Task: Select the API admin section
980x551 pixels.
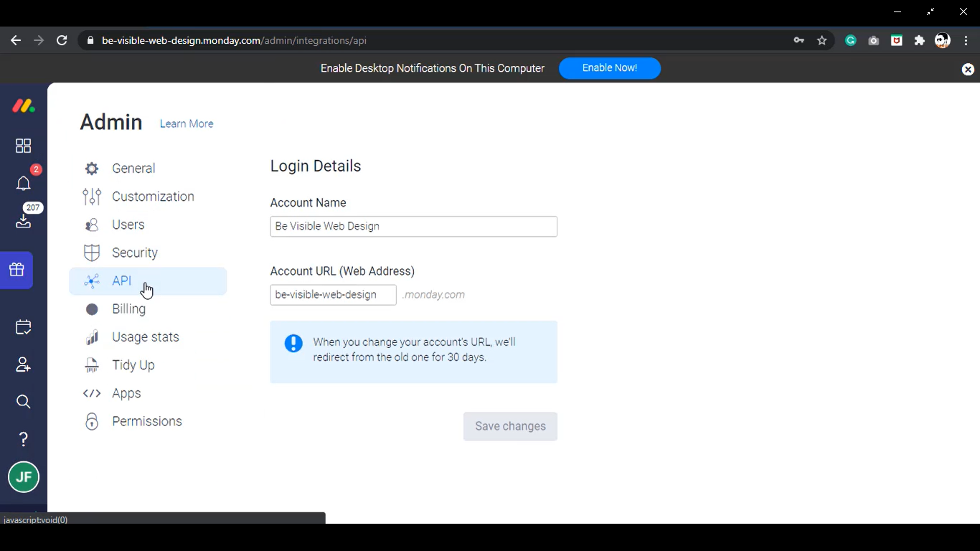Action: pos(148,281)
